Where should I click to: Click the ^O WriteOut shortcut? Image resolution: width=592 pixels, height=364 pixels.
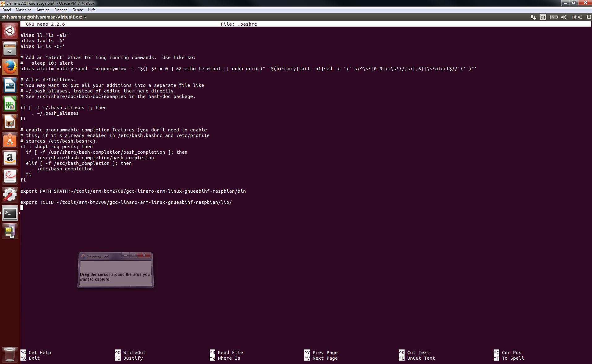pyautogui.click(x=130, y=353)
